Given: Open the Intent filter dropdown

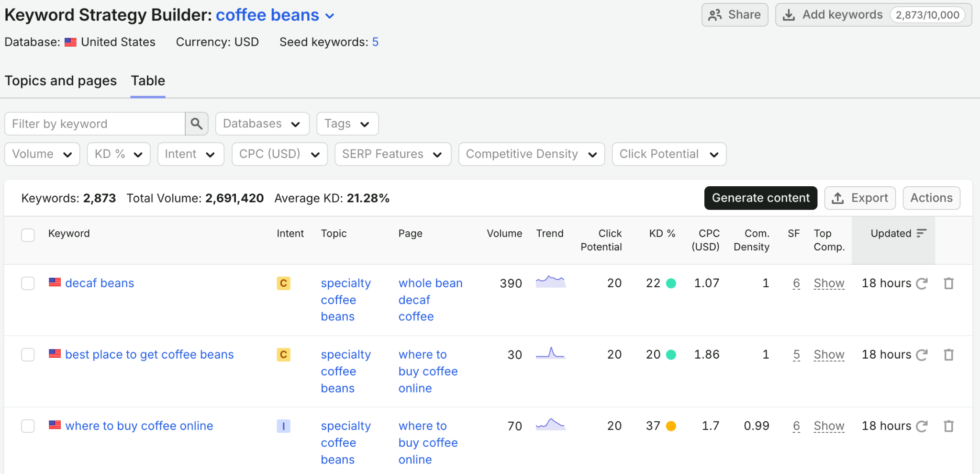Looking at the screenshot, I should click(190, 154).
